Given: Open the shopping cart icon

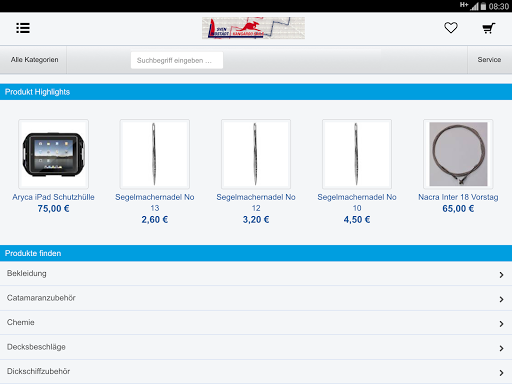Looking at the screenshot, I should (489, 28).
